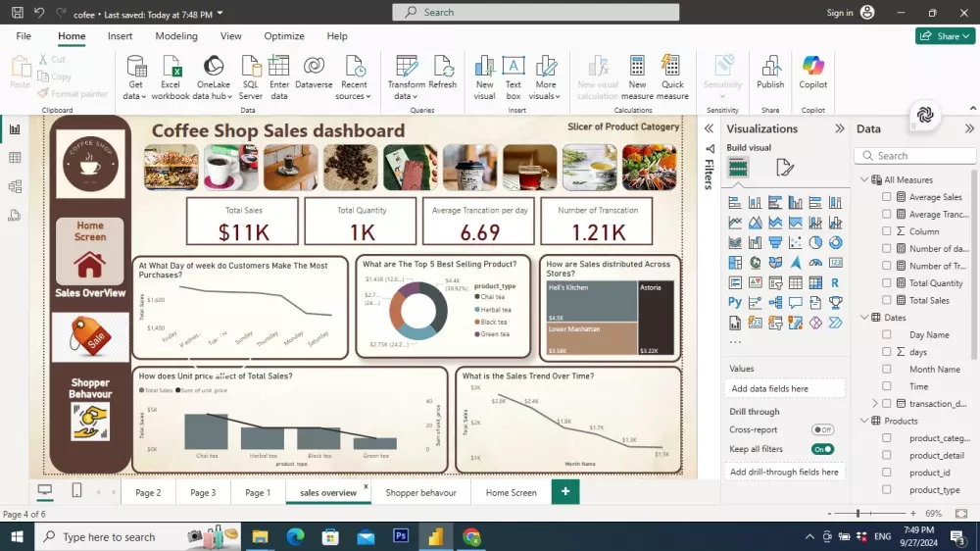Click the zoom out minus button
The height and width of the screenshot is (551, 980).
(829, 514)
